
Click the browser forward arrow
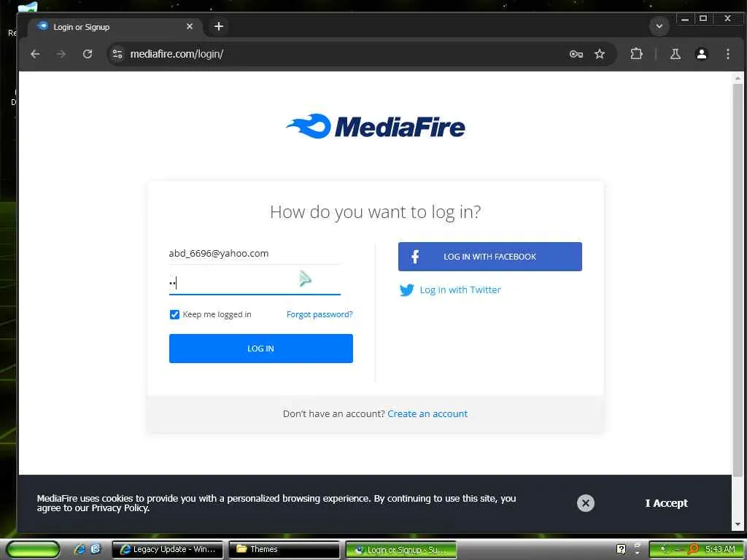coord(61,54)
